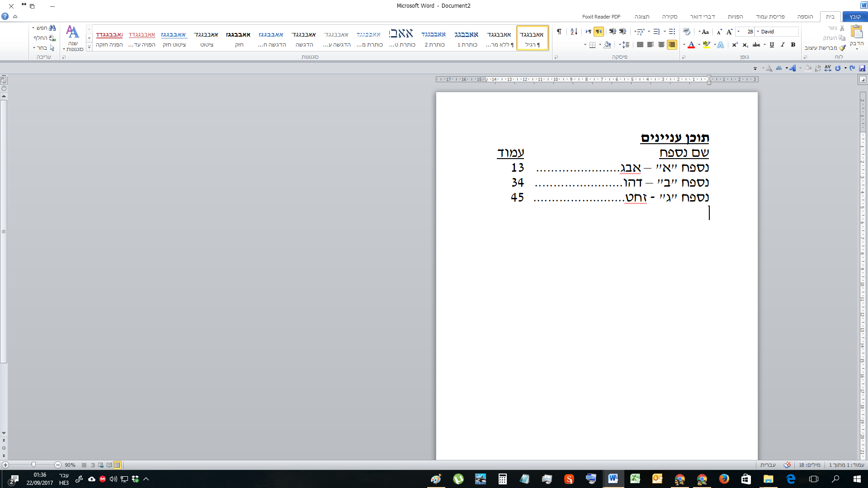868x488 pixels.
Task: Switch to the Review (סקירה) tab
Action: click(670, 17)
